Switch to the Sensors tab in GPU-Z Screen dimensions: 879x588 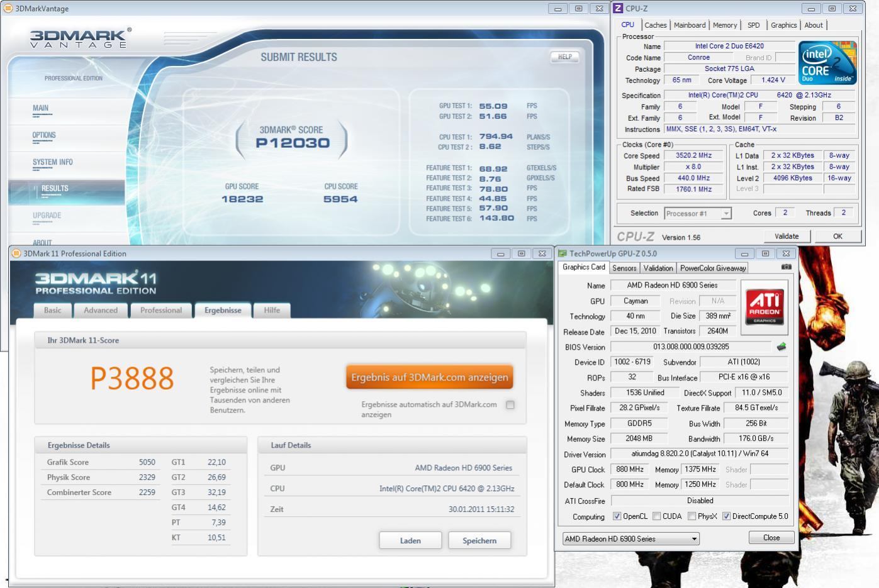624,268
